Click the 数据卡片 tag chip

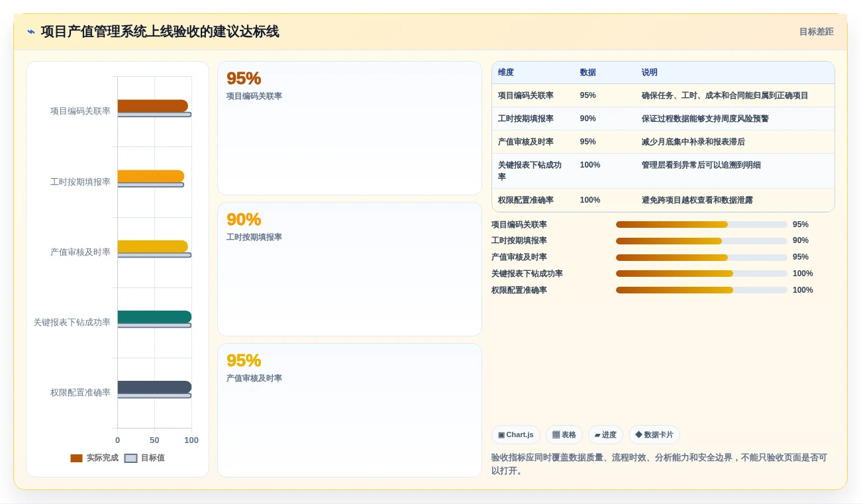click(x=654, y=435)
